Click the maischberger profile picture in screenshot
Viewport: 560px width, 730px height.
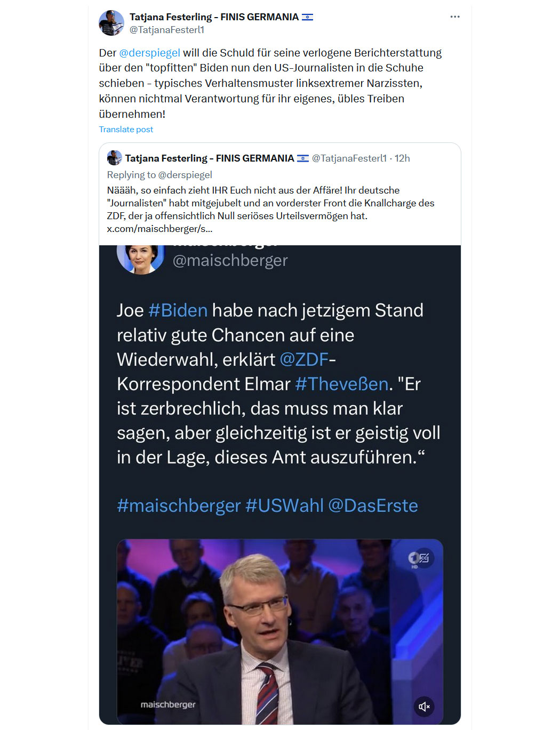point(141,258)
